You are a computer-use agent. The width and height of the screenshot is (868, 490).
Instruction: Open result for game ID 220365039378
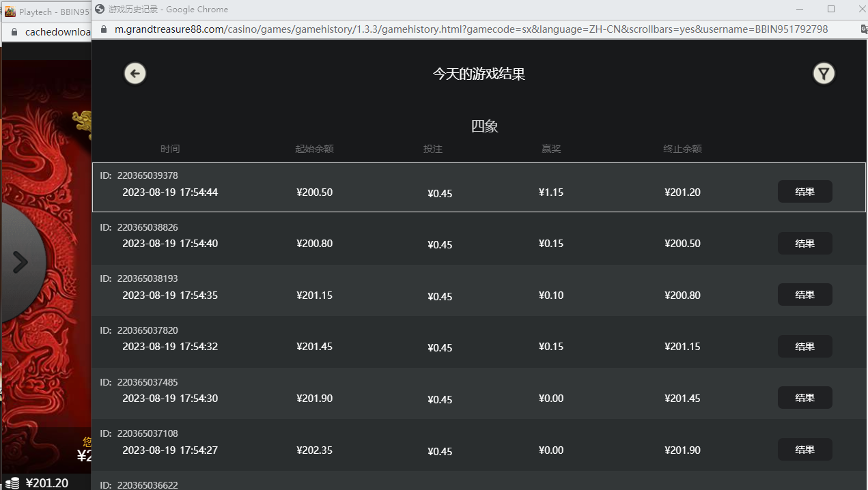point(804,192)
